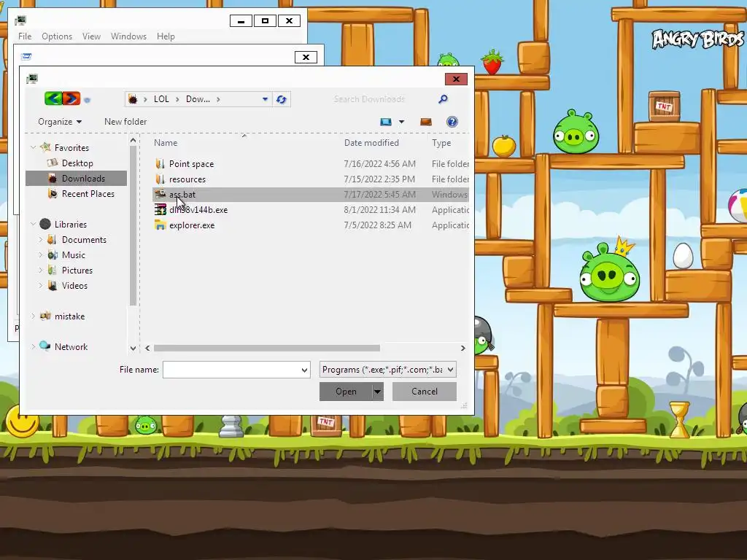Select the Documents library

(x=84, y=239)
